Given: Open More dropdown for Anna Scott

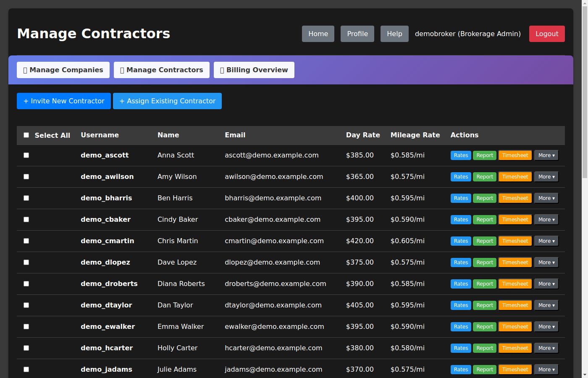Looking at the screenshot, I should 546,155.
